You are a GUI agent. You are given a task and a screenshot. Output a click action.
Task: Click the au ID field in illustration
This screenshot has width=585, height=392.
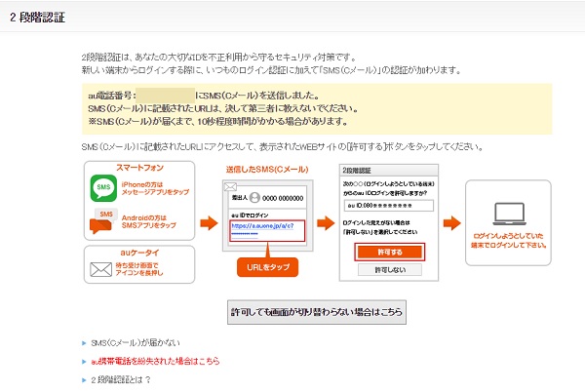point(389,206)
